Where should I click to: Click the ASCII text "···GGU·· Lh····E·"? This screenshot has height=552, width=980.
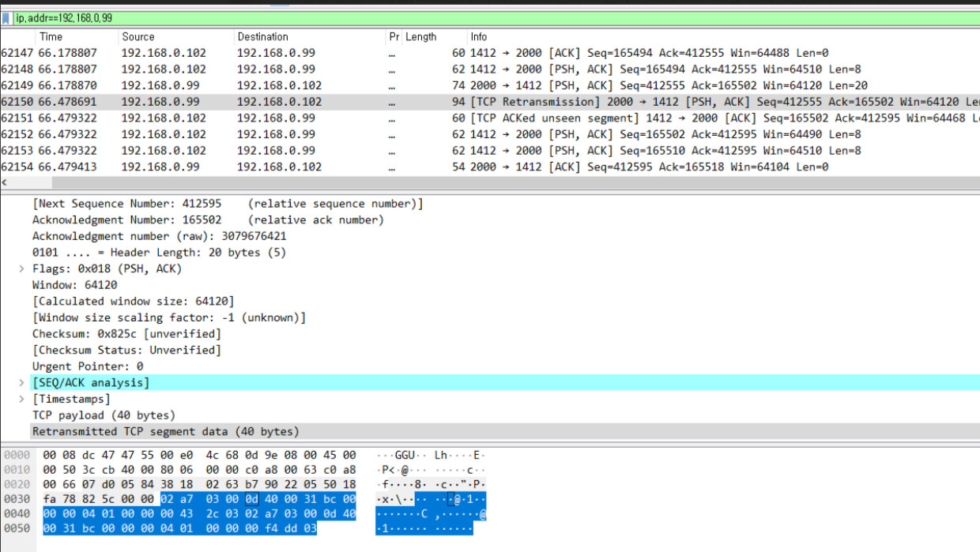tap(432, 456)
